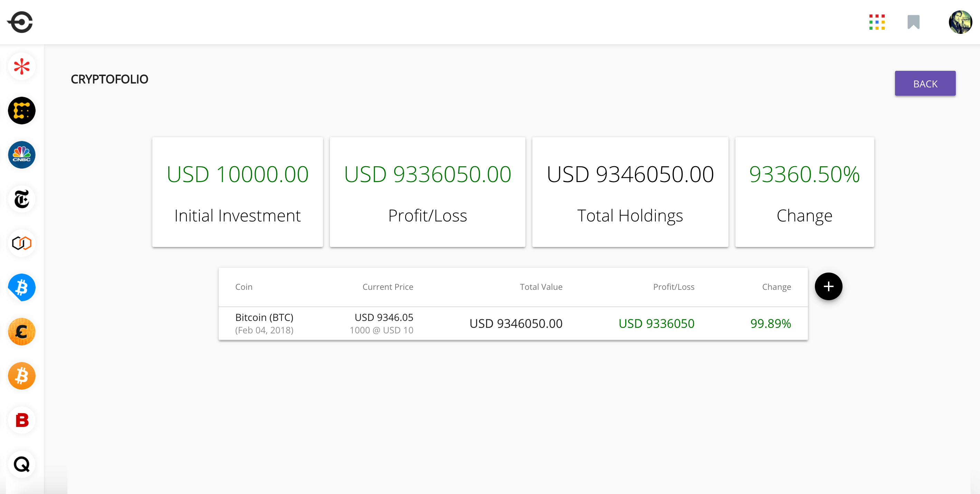Click the Profit/Loss column header
This screenshot has width=980, height=494.
pyautogui.click(x=673, y=287)
